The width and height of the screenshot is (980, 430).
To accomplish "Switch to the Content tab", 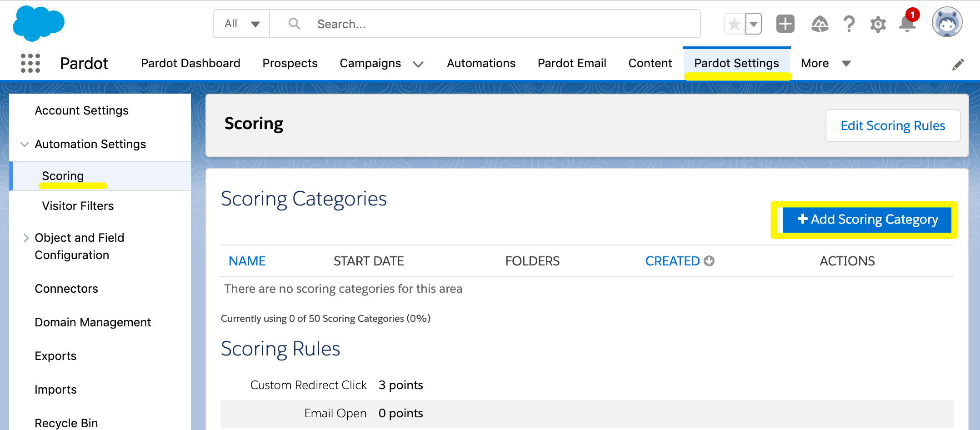I will point(650,63).
